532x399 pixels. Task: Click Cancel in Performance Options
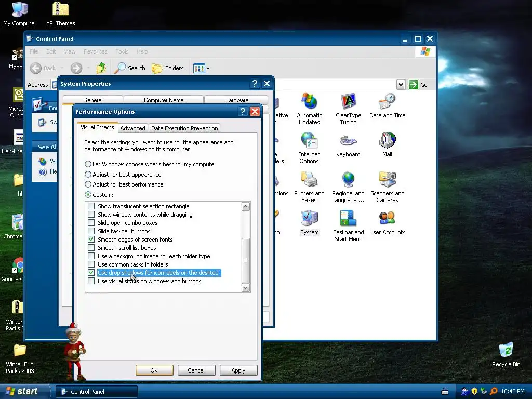(196, 370)
